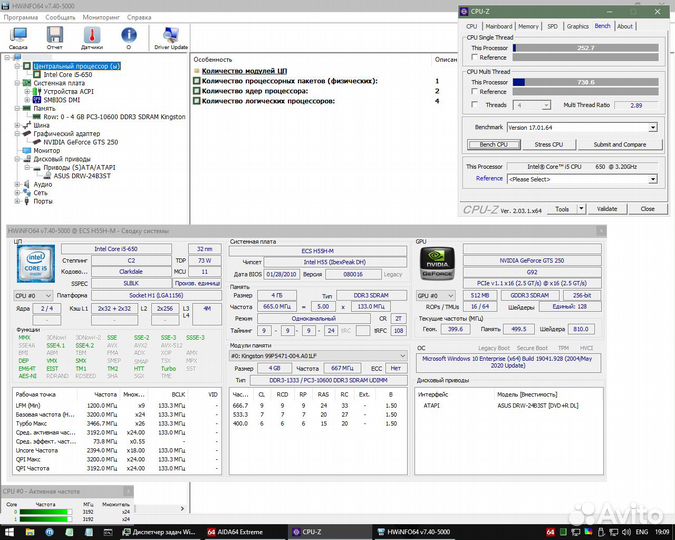The width and height of the screenshot is (675, 540).
Task: Open the Windows Start button
Action: click(9, 532)
